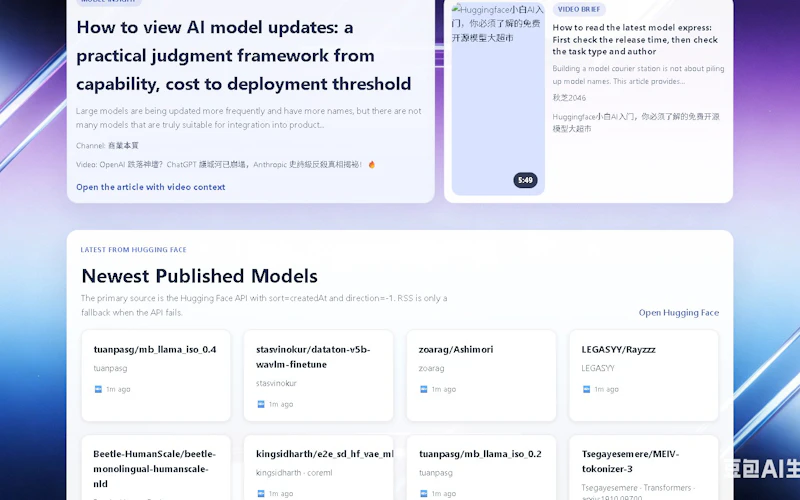Click time icon on mb_llama_iso_0.4 card
Image resolution: width=800 pixels, height=500 pixels.
click(x=98, y=389)
